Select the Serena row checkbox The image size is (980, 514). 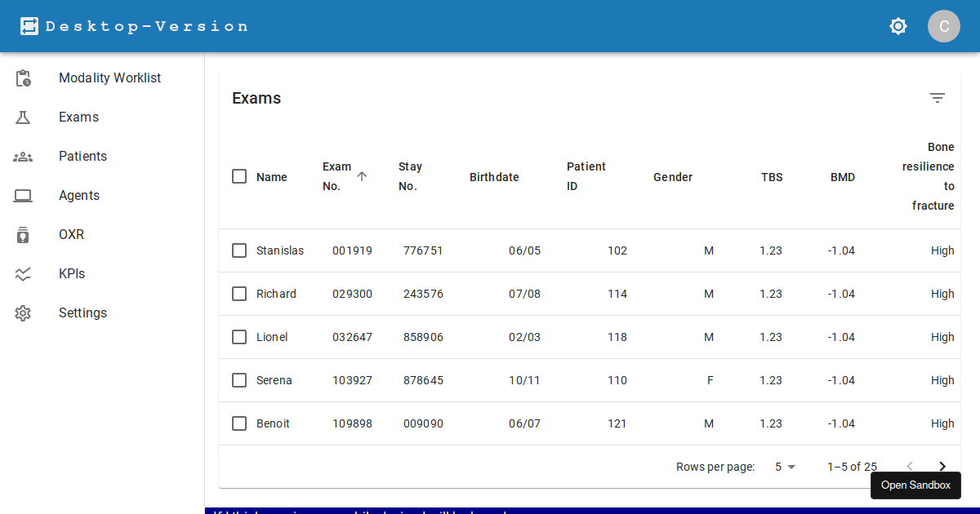[x=239, y=380]
